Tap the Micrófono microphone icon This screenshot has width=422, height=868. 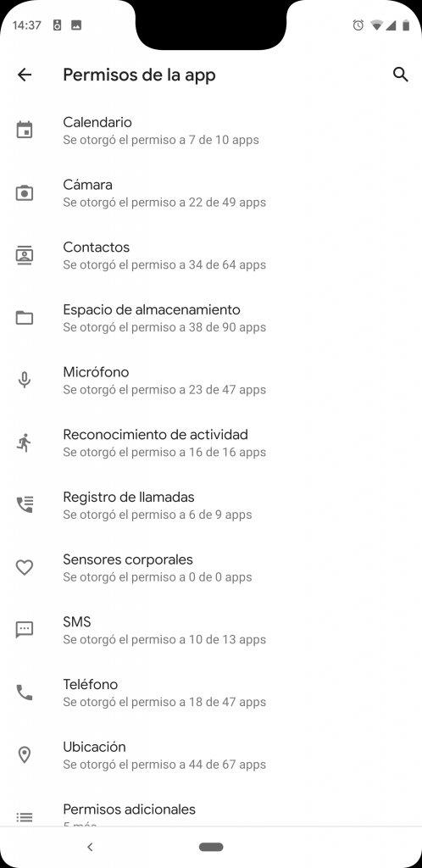click(25, 381)
